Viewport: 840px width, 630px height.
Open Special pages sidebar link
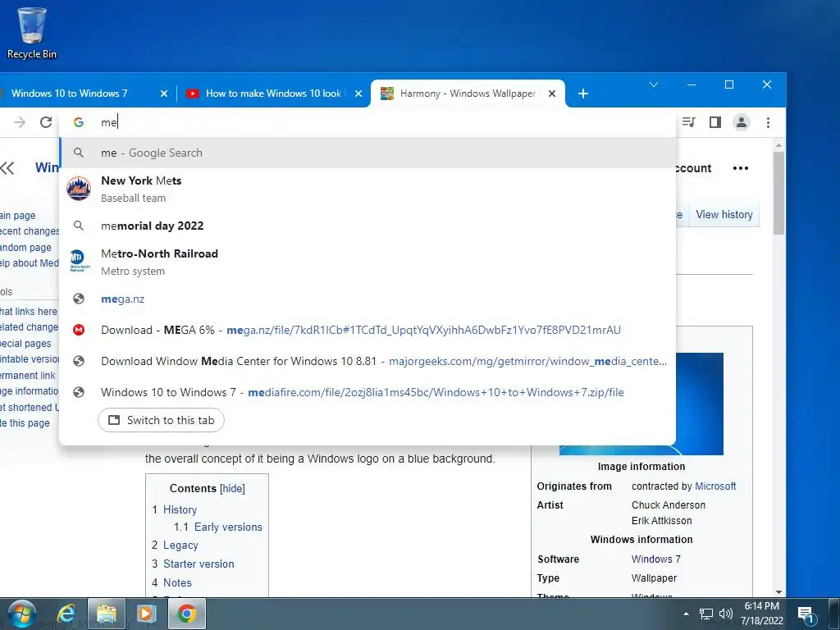[25, 344]
